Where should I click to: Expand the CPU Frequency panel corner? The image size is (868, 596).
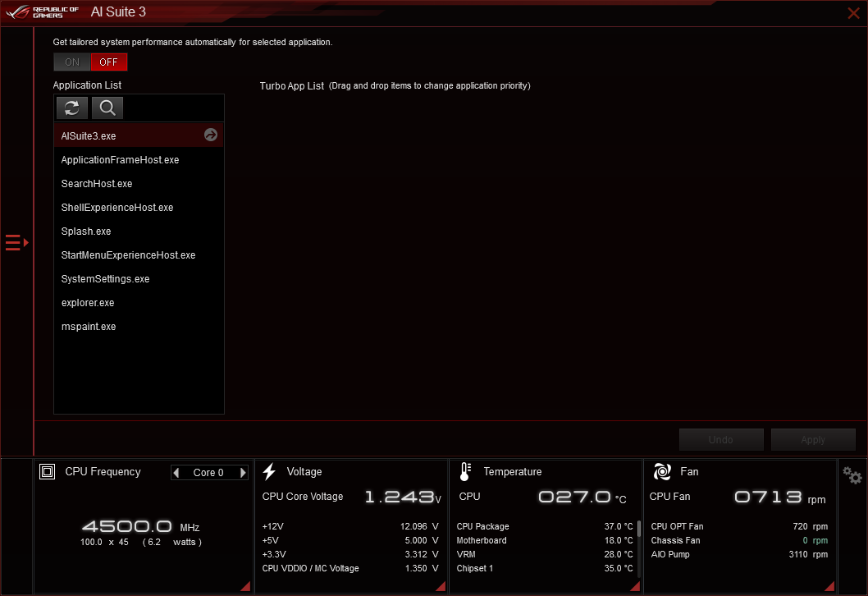click(x=245, y=587)
